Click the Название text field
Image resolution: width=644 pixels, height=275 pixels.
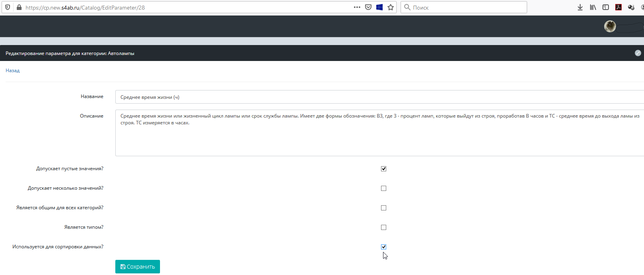pyautogui.click(x=379, y=97)
